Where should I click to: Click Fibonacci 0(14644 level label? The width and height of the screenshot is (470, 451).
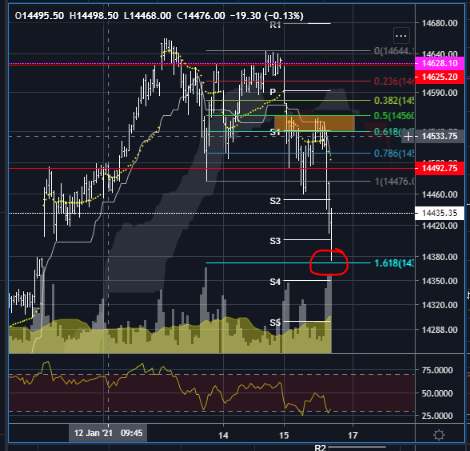pos(394,51)
